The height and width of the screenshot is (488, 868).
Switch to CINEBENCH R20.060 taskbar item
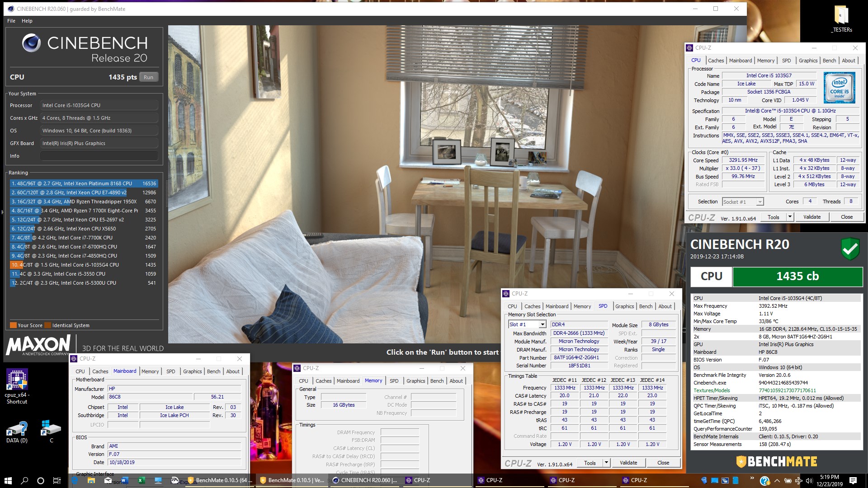click(365, 480)
